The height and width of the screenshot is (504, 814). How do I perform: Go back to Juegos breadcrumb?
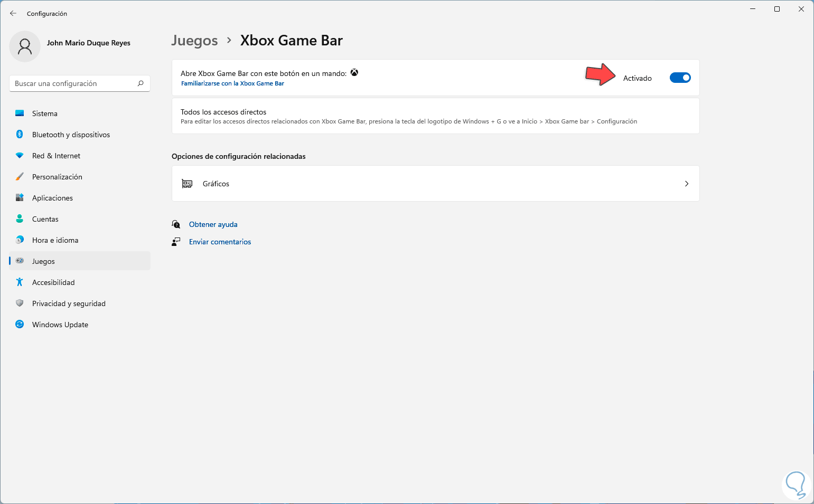(194, 41)
